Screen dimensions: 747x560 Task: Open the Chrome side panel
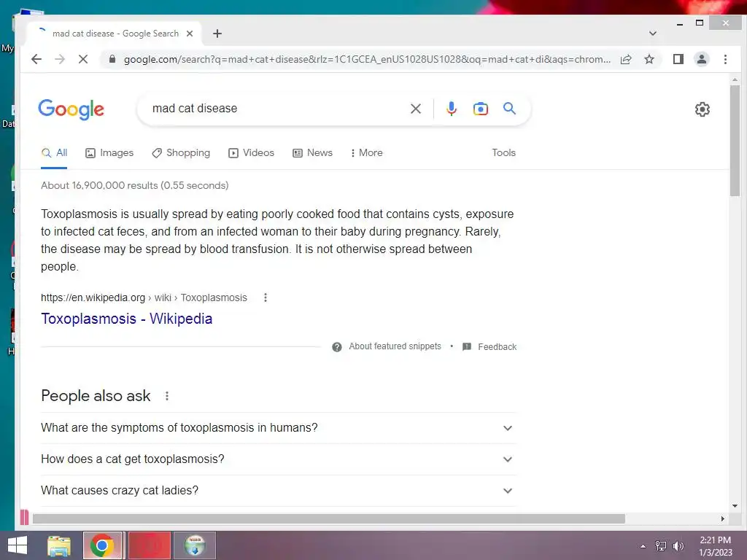[x=678, y=59]
